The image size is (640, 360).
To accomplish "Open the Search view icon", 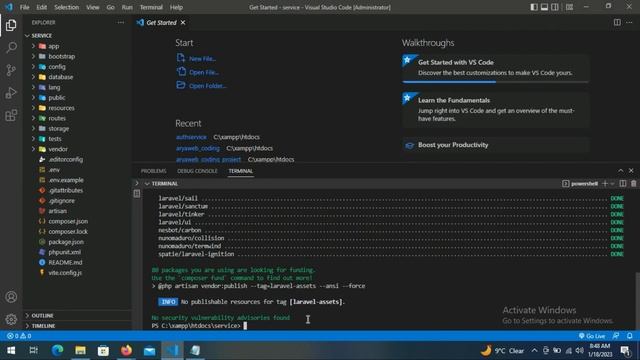I will [11, 47].
